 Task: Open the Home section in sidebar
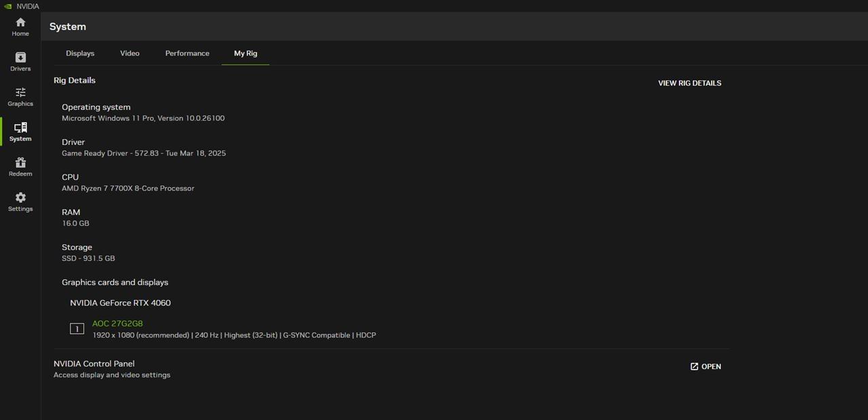(x=20, y=26)
